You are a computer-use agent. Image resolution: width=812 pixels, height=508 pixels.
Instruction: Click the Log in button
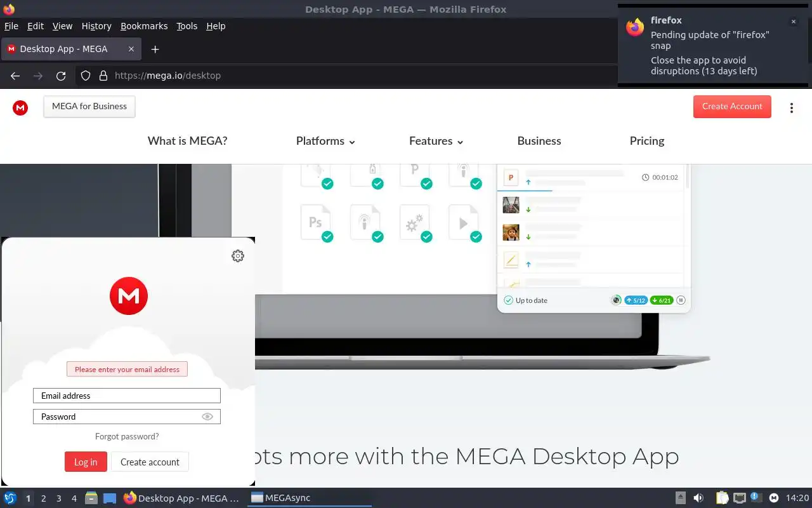tap(86, 462)
